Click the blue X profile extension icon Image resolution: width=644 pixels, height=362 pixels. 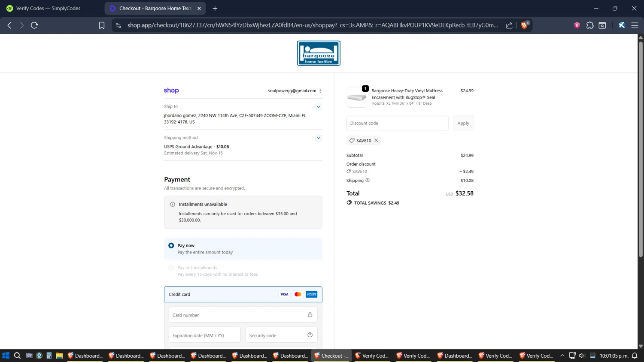click(x=622, y=25)
